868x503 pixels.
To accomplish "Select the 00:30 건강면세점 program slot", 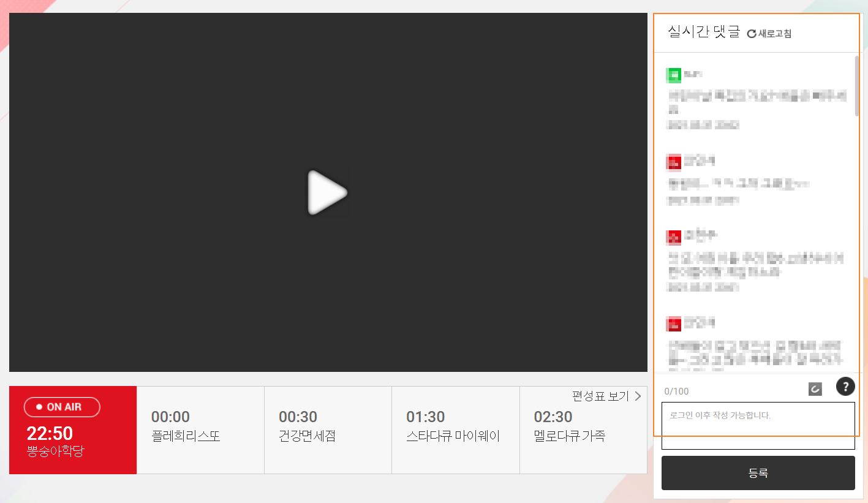I will click(x=328, y=430).
